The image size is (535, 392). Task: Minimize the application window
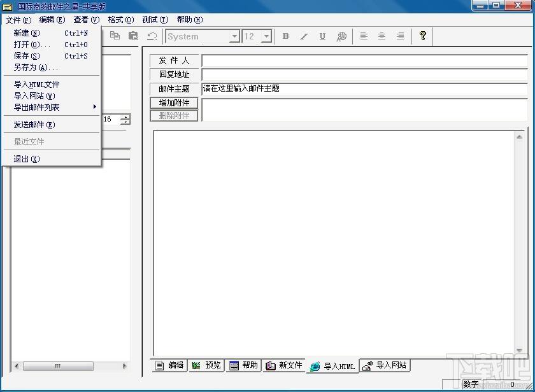tap(480, 6)
